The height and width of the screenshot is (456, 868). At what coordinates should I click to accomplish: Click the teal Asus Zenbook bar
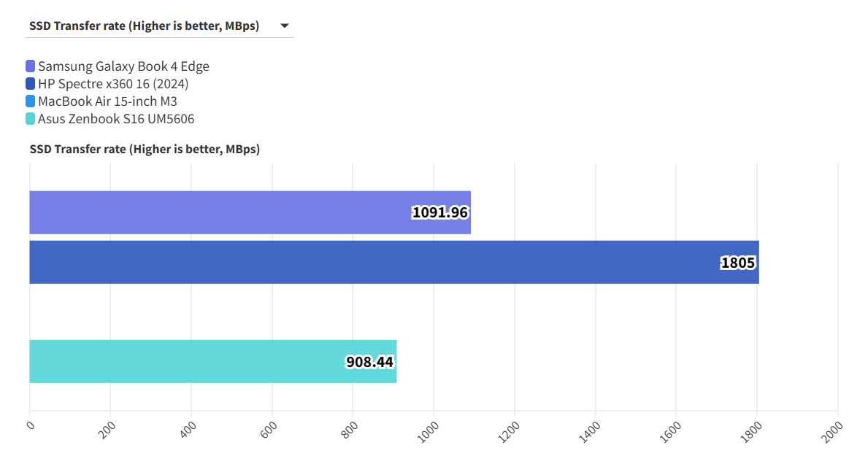click(x=183, y=361)
